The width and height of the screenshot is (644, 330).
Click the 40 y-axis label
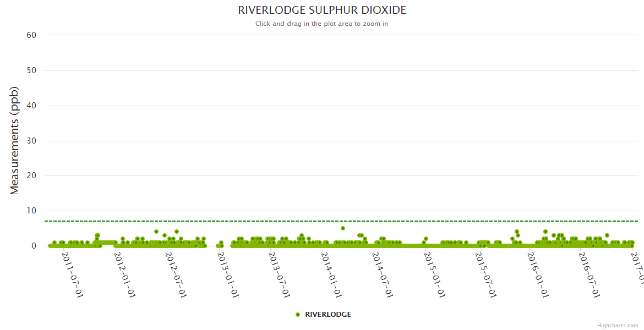pos(31,106)
